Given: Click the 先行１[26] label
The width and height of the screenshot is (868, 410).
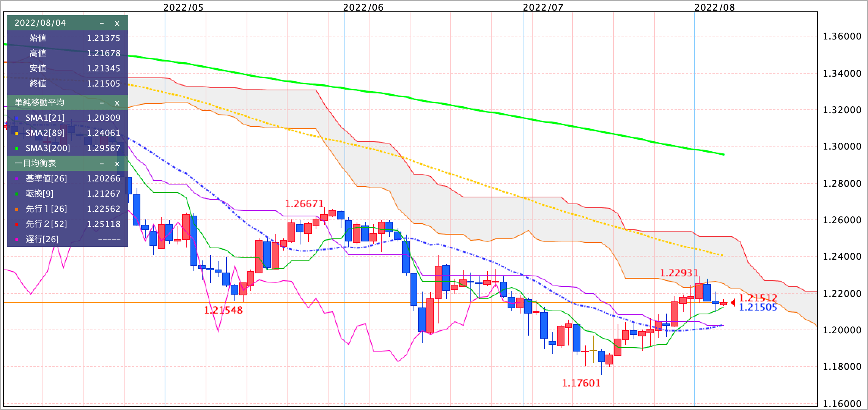Looking at the screenshot, I should tap(46, 209).
